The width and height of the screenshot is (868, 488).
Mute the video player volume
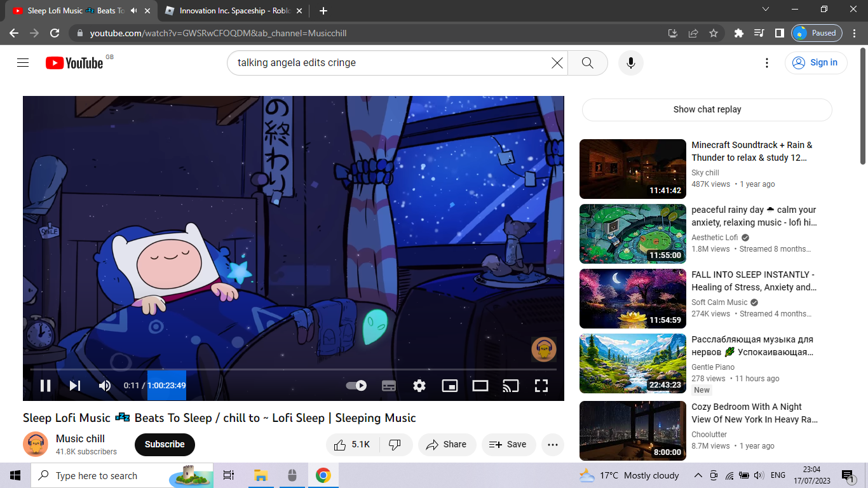pyautogui.click(x=105, y=385)
